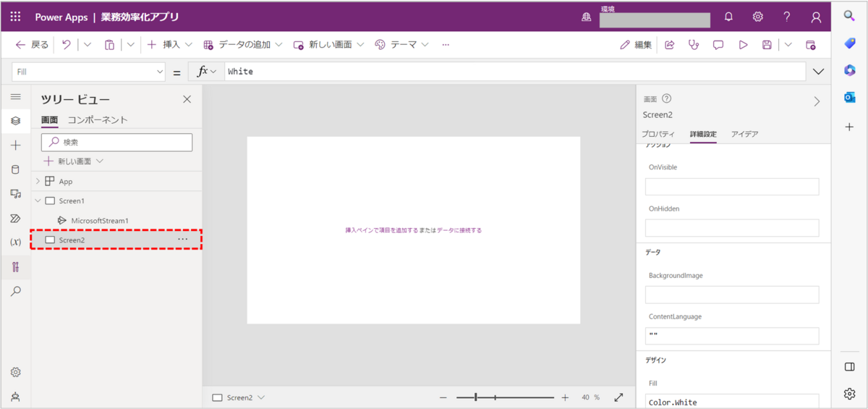
Task: Click the 戻る back button
Action: [32, 45]
